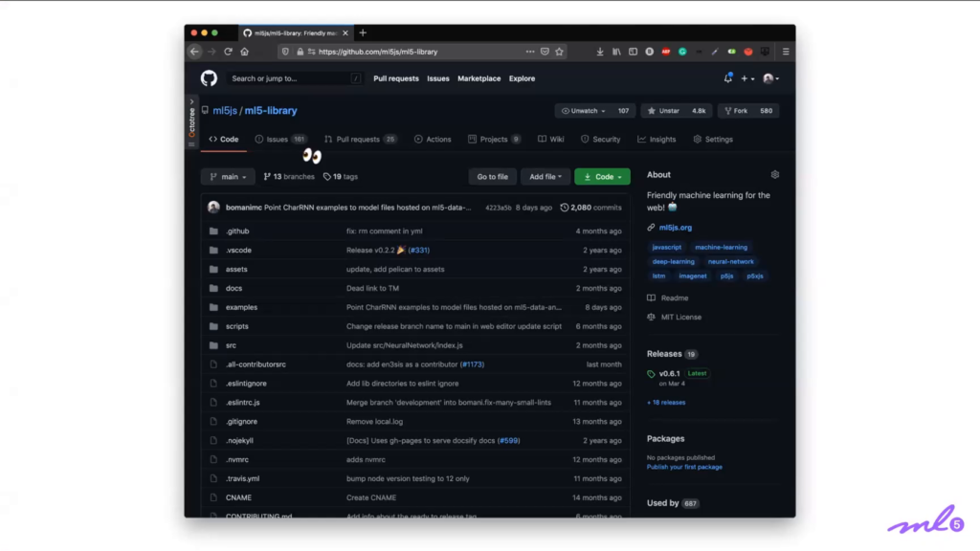Click the Go to file button
980x551 pixels.
pyautogui.click(x=493, y=177)
